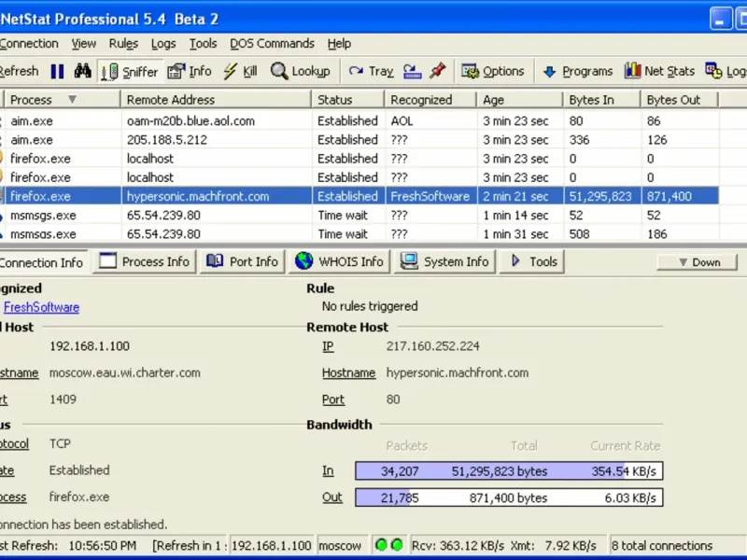Click the monitor icon beside Tray
Image resolution: width=747 pixels, height=560 pixels.
click(x=412, y=72)
